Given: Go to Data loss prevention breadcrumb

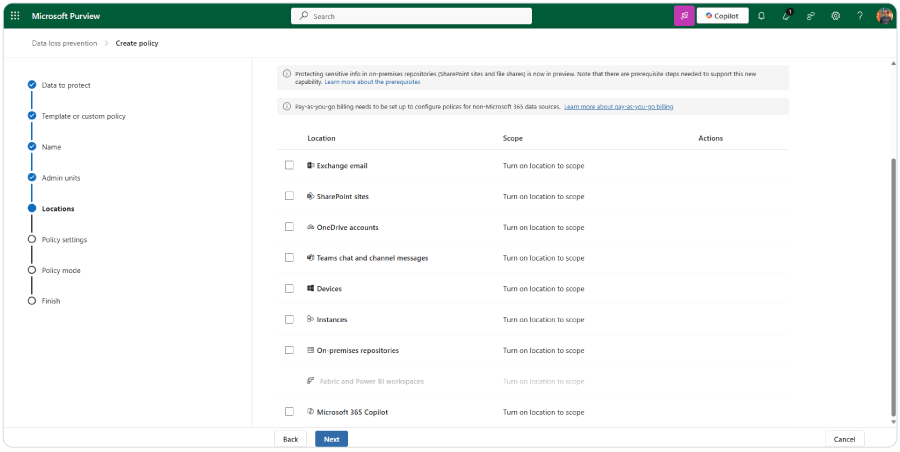Looking at the screenshot, I should pos(64,43).
